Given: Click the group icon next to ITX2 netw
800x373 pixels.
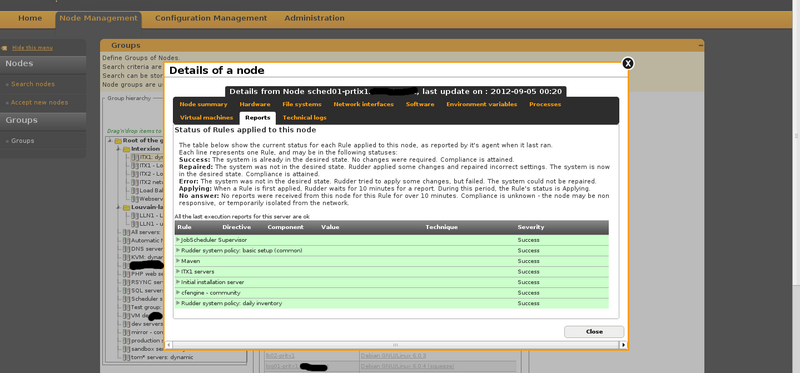Looking at the screenshot, I should 135,182.
